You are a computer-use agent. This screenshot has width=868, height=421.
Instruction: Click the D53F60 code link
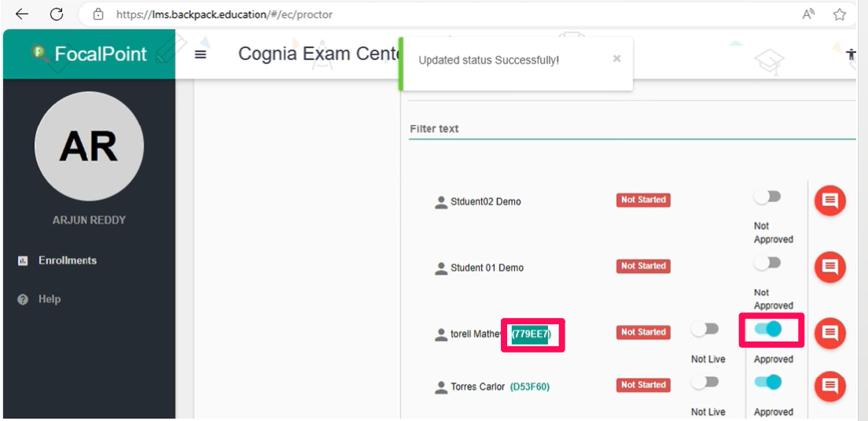coord(530,386)
